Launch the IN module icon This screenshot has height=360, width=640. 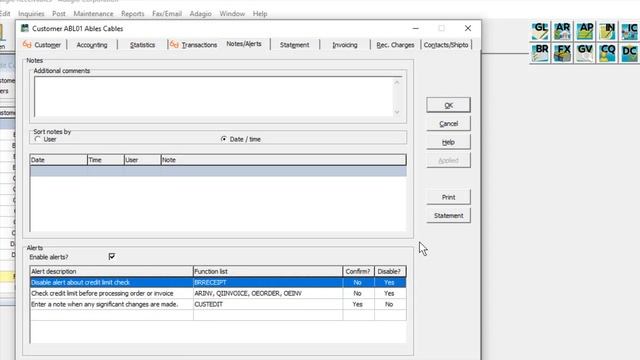607,31
